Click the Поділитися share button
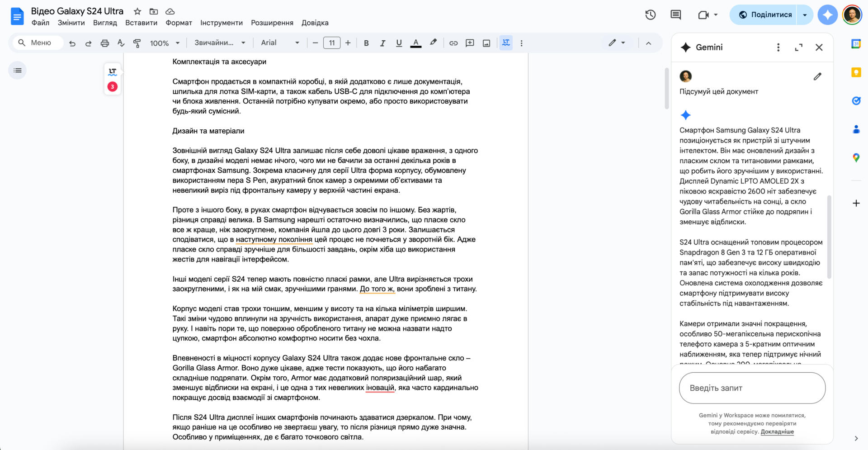This screenshot has width=868, height=450. pyautogui.click(x=764, y=15)
